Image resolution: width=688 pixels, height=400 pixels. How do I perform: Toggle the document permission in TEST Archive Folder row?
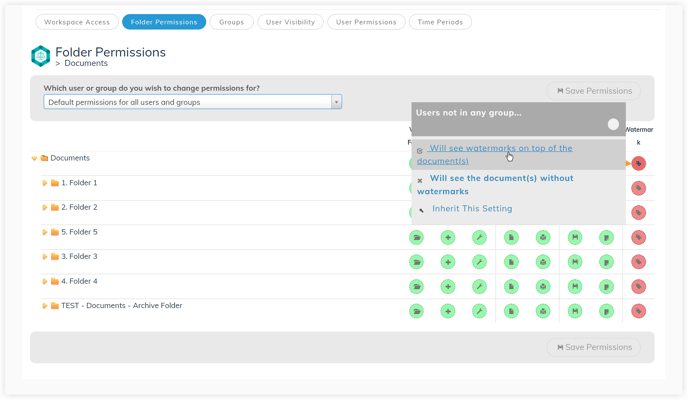tap(511, 311)
